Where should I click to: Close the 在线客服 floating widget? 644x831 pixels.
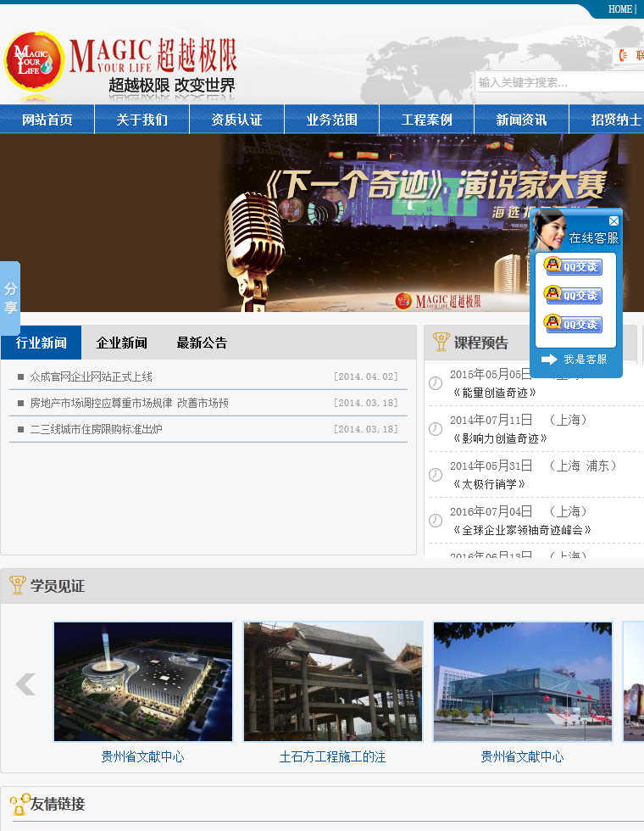click(613, 221)
